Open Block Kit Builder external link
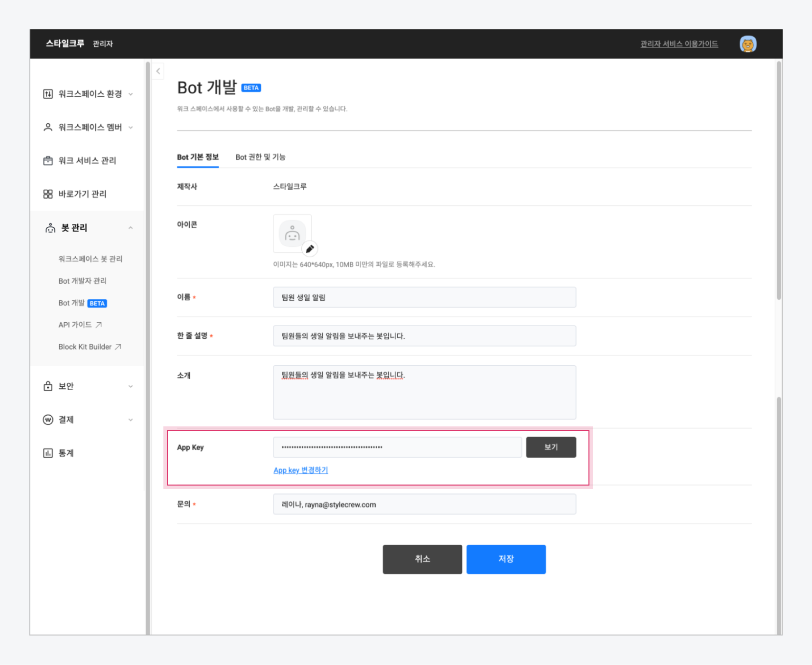 click(90, 347)
